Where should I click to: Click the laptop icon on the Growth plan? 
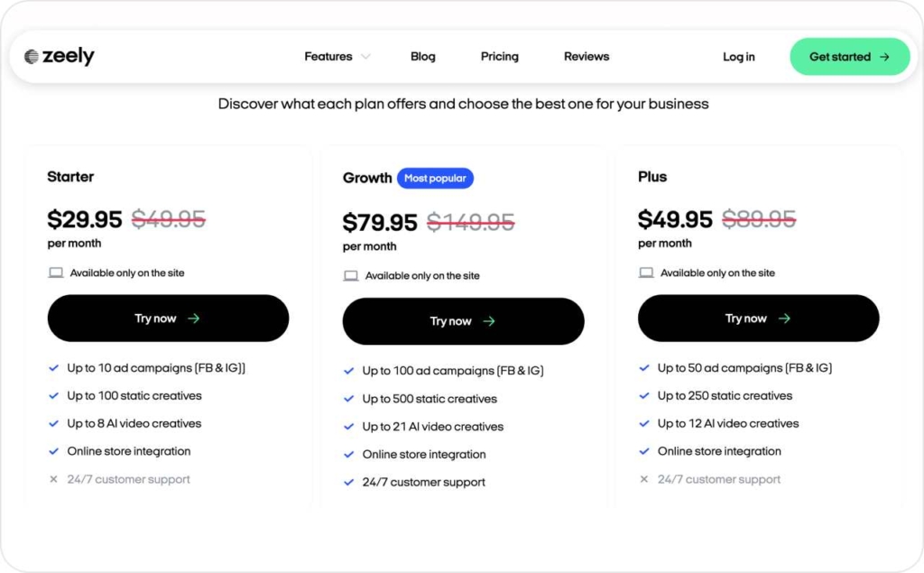pos(351,275)
